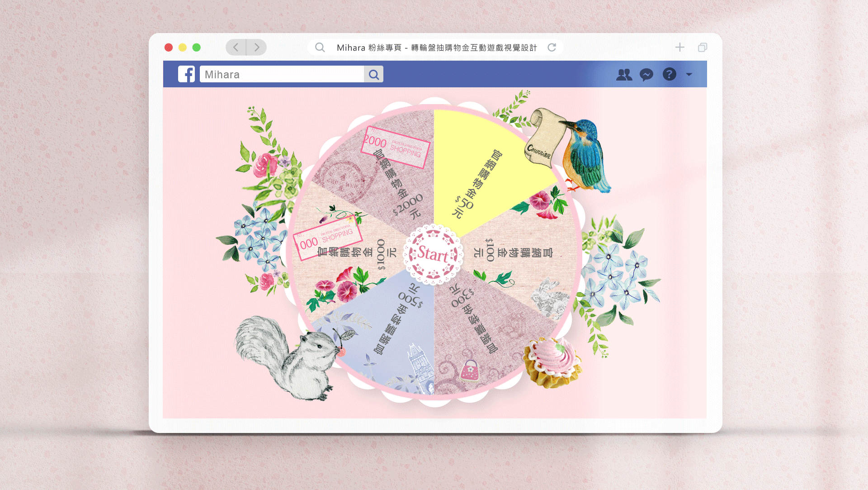Click the browser back arrow button

[x=236, y=47]
